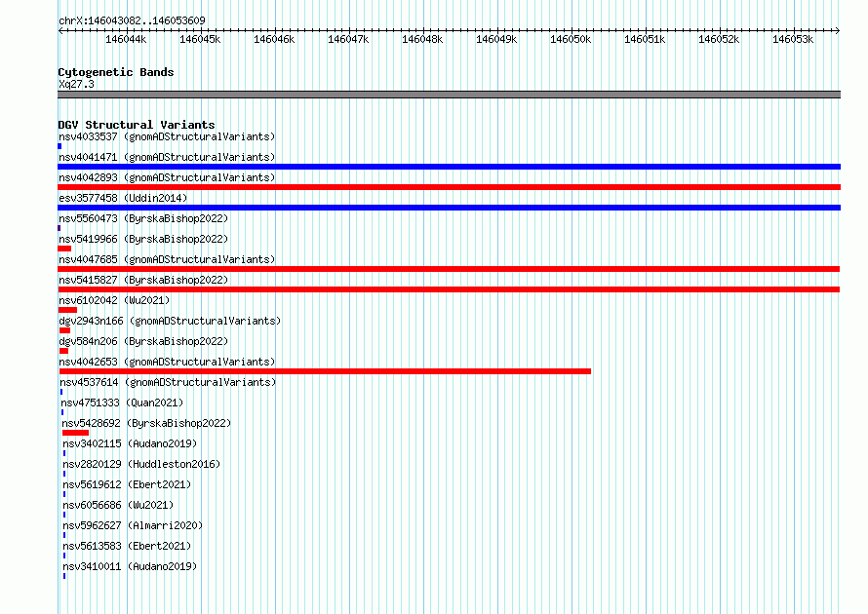
Task: Click the nsv6056686 (Wu2021) label
Action: (118, 505)
